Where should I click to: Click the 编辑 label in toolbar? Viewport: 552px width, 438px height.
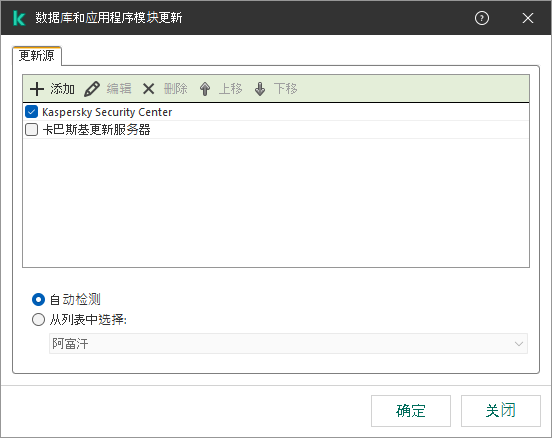coord(119,89)
